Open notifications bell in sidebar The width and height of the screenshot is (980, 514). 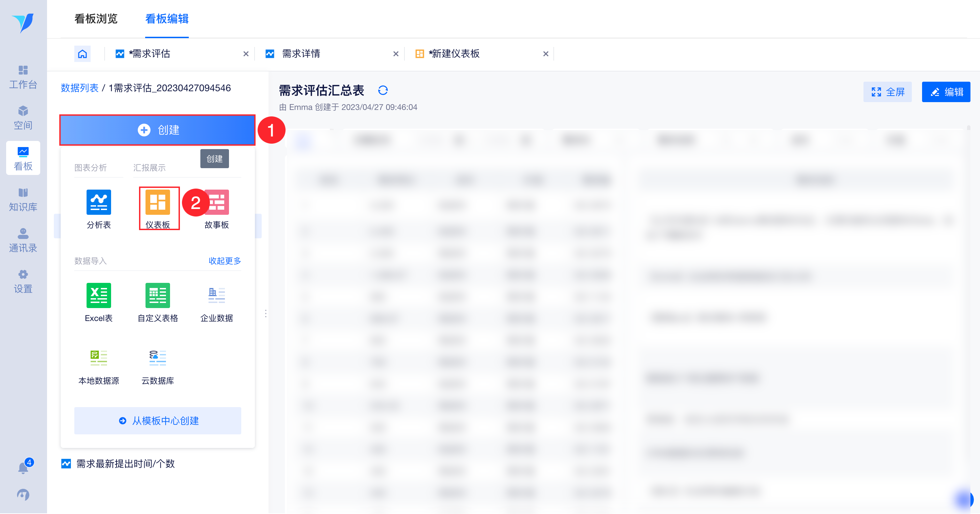click(23, 467)
